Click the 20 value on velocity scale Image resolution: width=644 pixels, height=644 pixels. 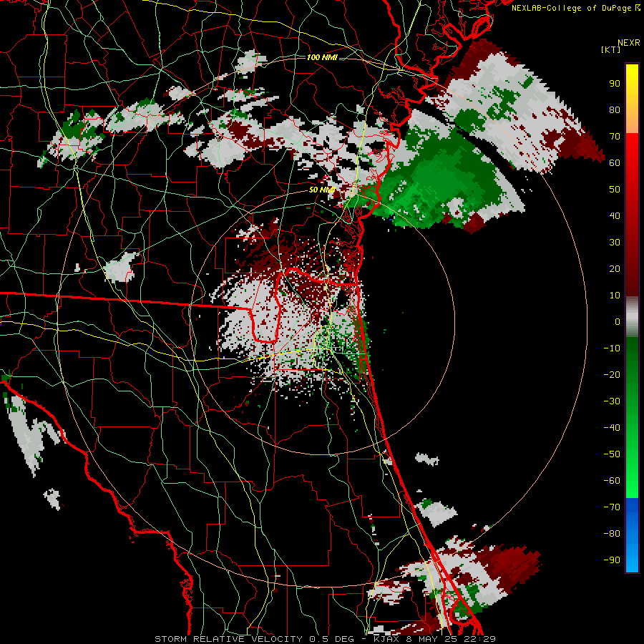[x=615, y=269]
